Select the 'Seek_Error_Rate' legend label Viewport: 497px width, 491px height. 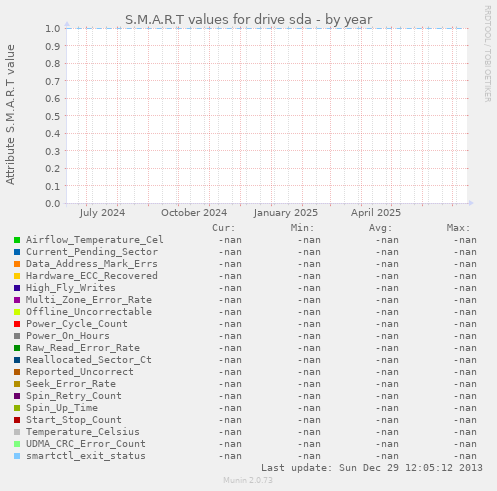click(x=71, y=384)
